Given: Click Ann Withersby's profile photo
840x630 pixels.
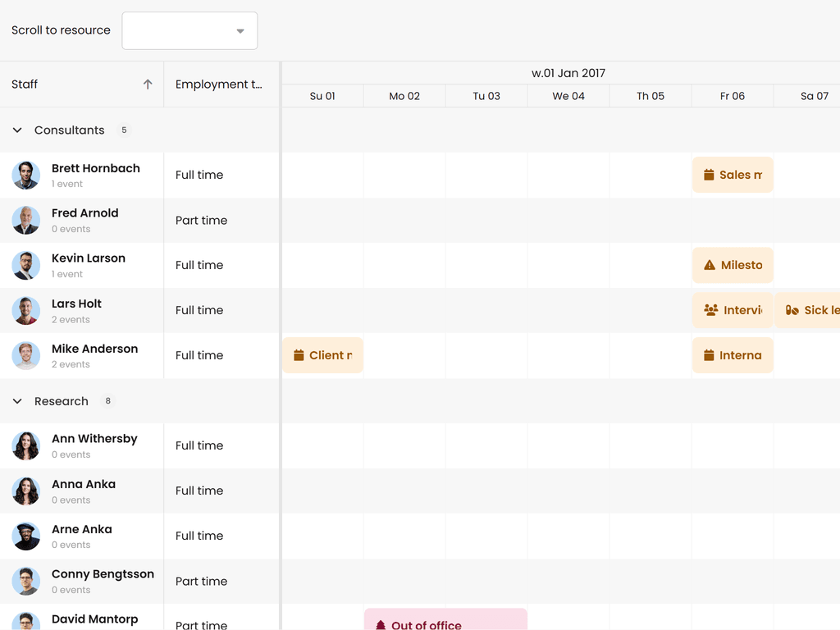Looking at the screenshot, I should pyautogui.click(x=26, y=445).
